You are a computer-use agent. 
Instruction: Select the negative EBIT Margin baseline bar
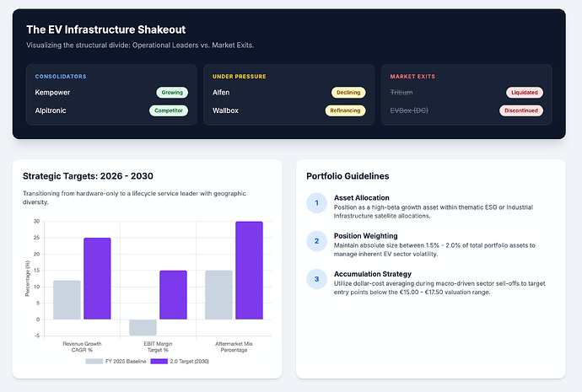click(143, 327)
